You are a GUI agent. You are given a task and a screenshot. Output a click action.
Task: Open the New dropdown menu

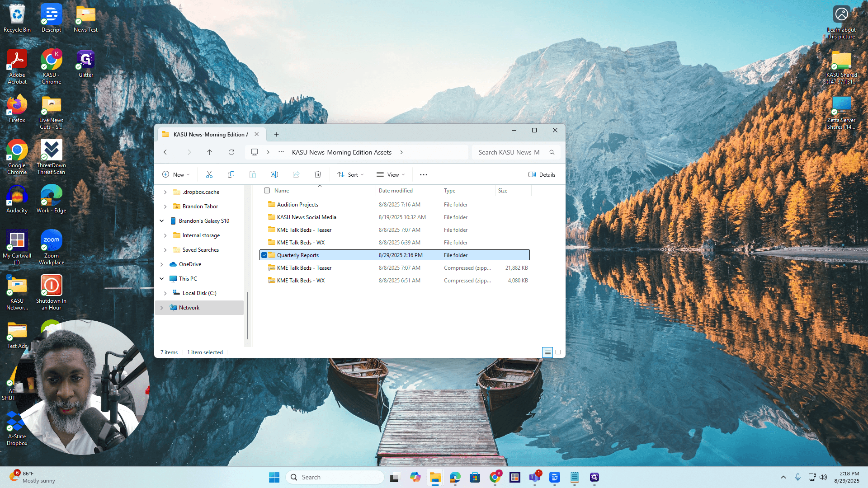pyautogui.click(x=176, y=175)
